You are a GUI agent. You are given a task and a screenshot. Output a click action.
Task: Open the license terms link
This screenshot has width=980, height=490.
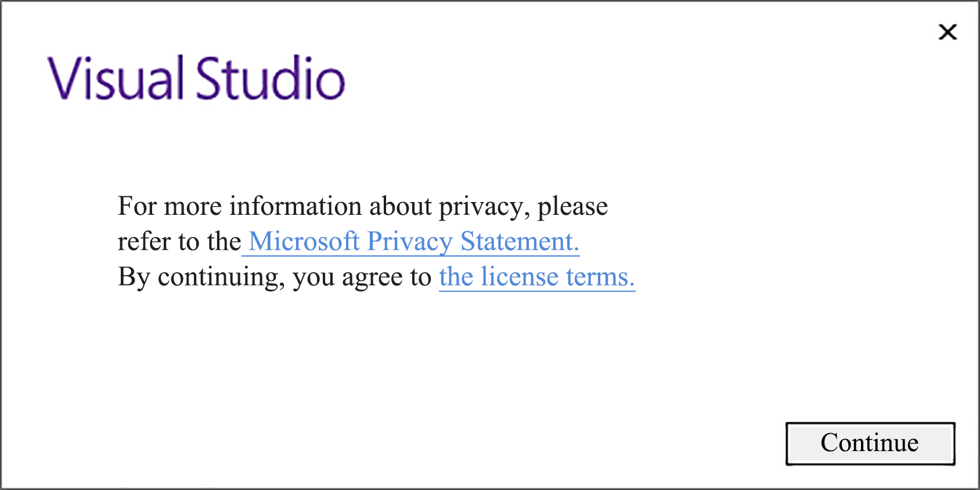click(536, 277)
